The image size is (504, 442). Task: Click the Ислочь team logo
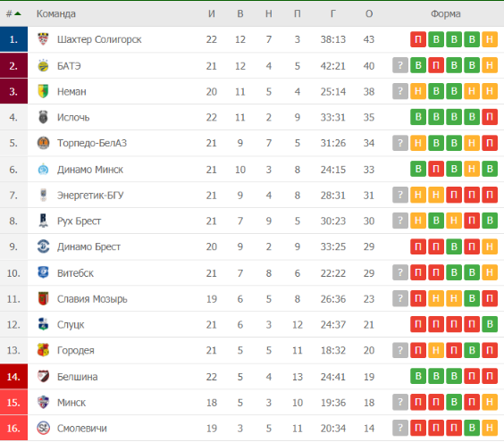click(43, 117)
